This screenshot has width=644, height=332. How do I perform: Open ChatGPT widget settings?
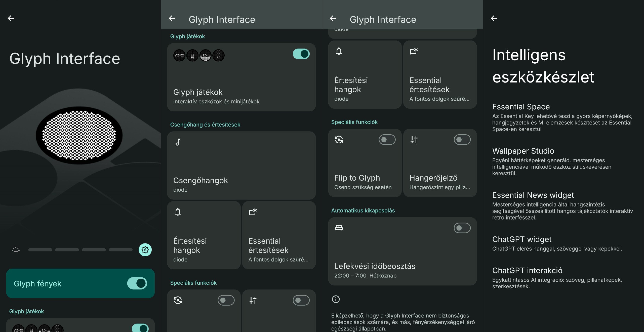pos(563,243)
